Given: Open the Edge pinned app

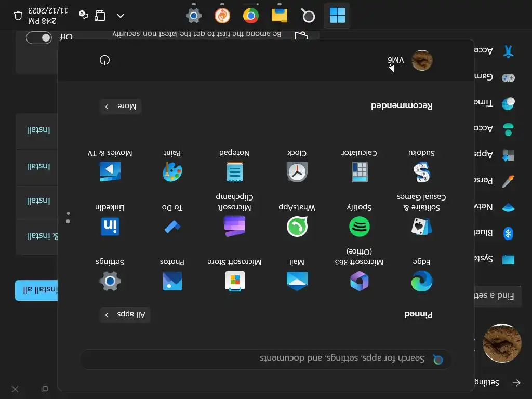Looking at the screenshot, I should click(421, 281).
